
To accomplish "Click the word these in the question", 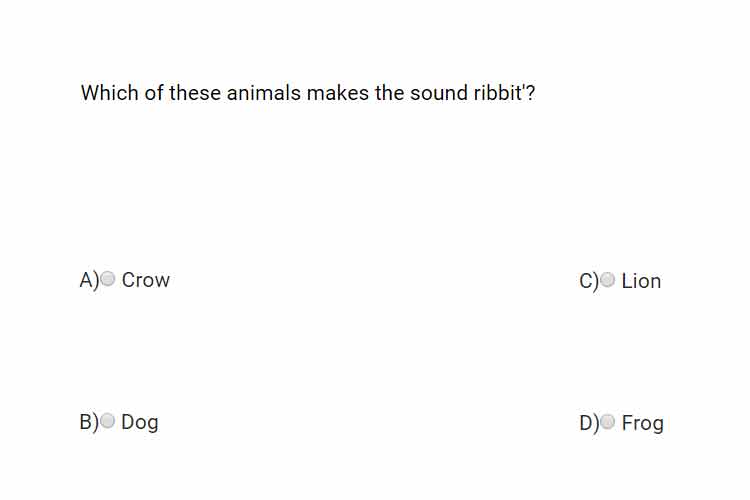I will [195, 93].
